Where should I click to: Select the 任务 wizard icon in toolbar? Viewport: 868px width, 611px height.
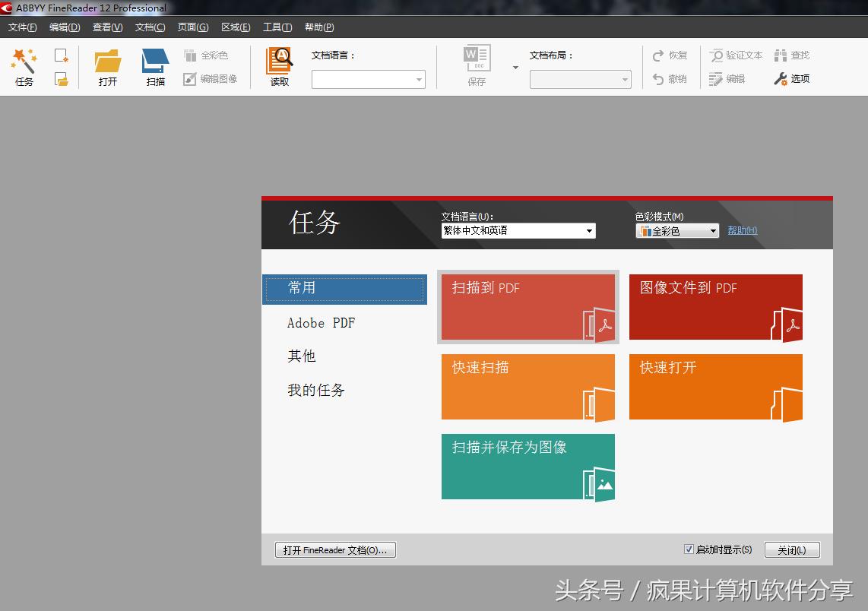23,67
